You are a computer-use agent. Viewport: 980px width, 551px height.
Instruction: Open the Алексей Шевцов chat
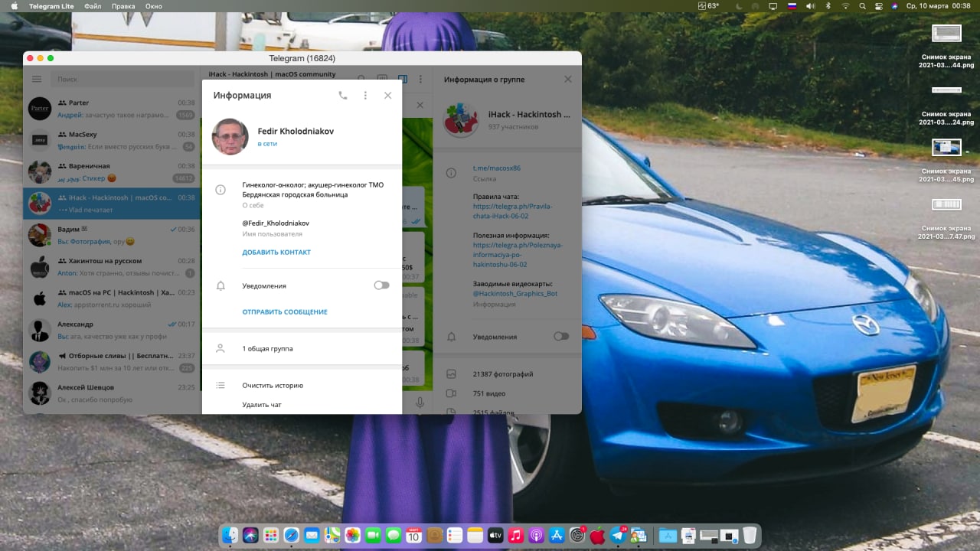112,393
